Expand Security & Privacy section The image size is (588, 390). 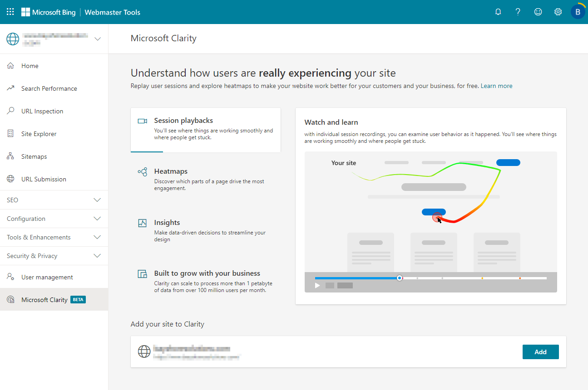[x=97, y=256]
